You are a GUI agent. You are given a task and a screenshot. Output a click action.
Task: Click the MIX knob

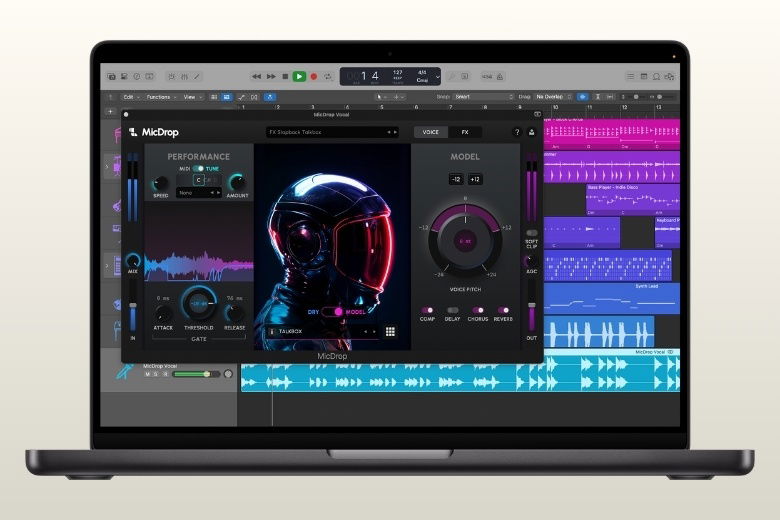133,260
